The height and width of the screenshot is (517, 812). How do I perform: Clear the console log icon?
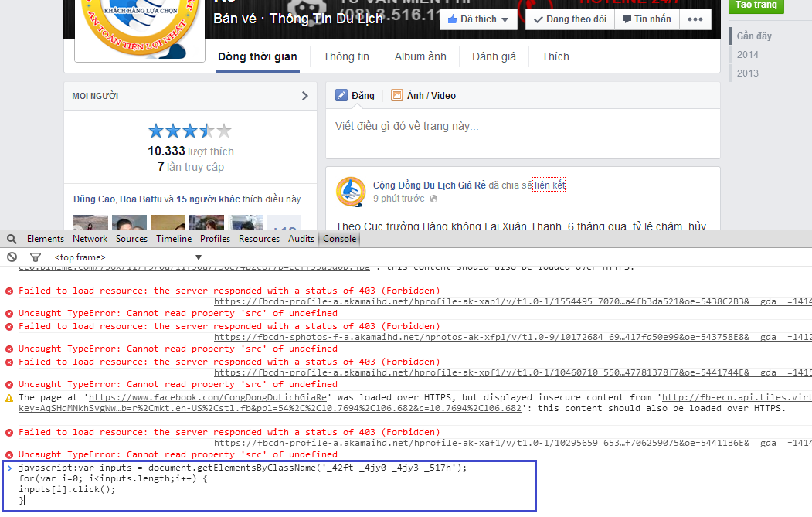tap(12, 257)
